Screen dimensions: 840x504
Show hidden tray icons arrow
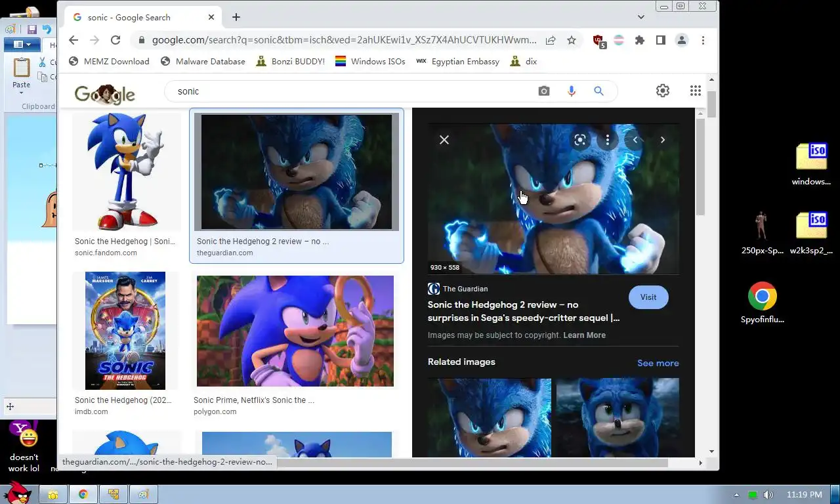pos(736,495)
